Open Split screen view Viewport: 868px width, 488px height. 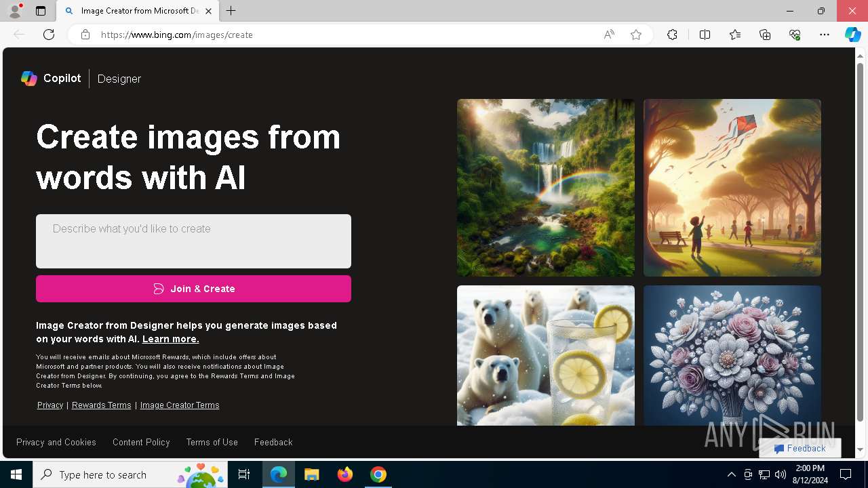point(705,35)
